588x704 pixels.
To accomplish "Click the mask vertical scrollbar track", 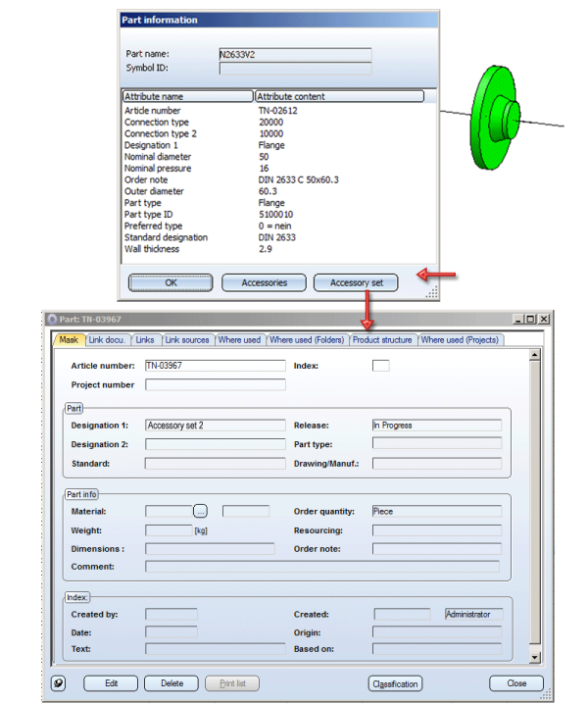I will pos(534,506).
